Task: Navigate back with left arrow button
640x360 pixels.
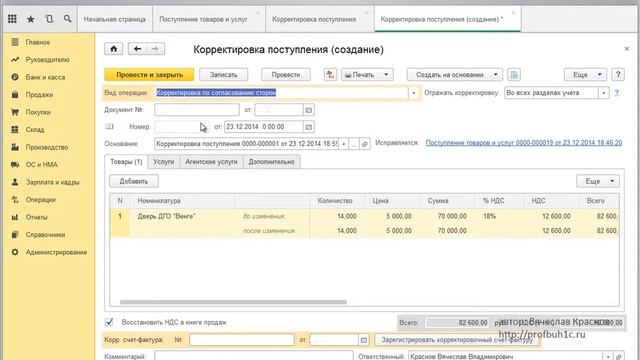Action: click(138, 49)
